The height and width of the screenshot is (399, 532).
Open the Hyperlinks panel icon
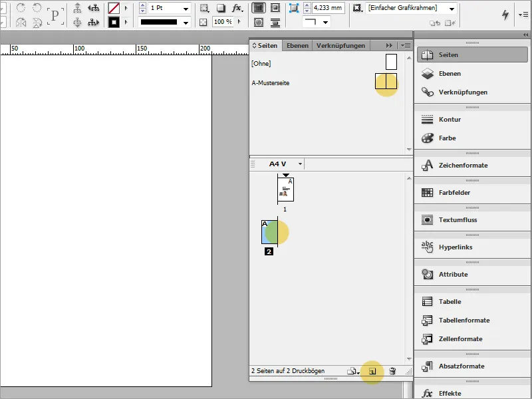pos(427,247)
